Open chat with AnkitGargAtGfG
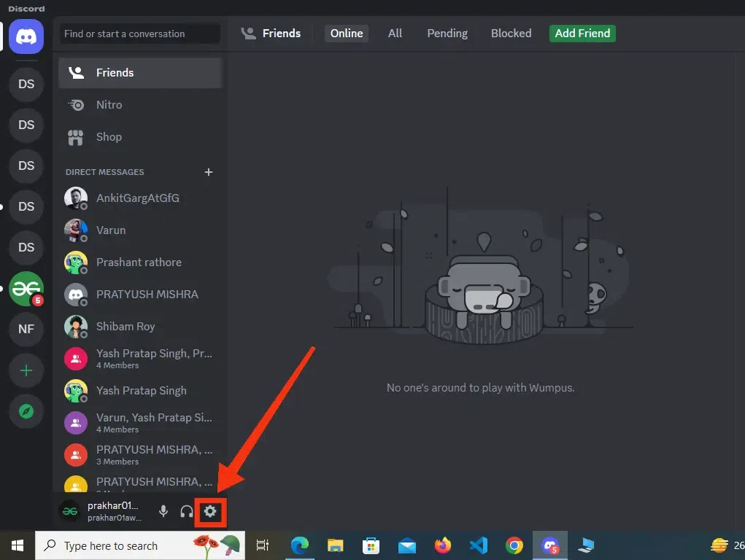The height and width of the screenshot is (560, 745). pos(140,198)
